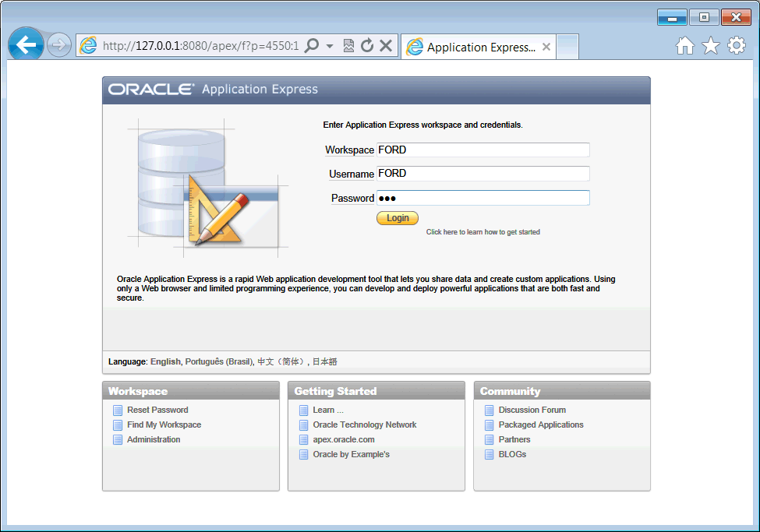Open the Partners link
Viewport: 760px width, 532px height.
click(514, 439)
